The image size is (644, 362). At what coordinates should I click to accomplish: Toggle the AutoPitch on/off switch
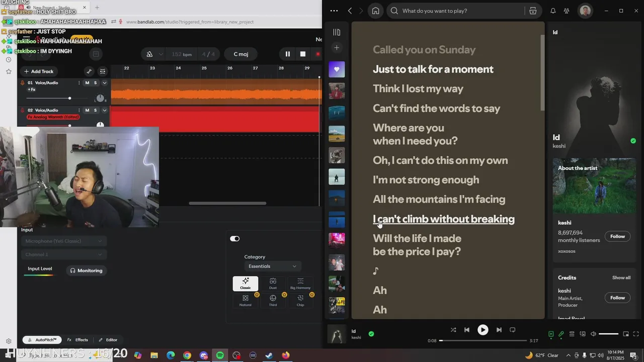pyautogui.click(x=235, y=239)
